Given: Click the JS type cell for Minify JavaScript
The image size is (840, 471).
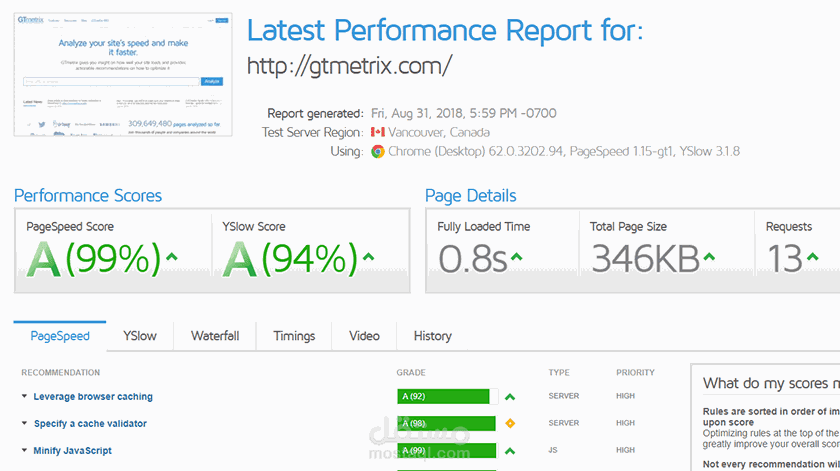Looking at the screenshot, I should pos(553,450).
